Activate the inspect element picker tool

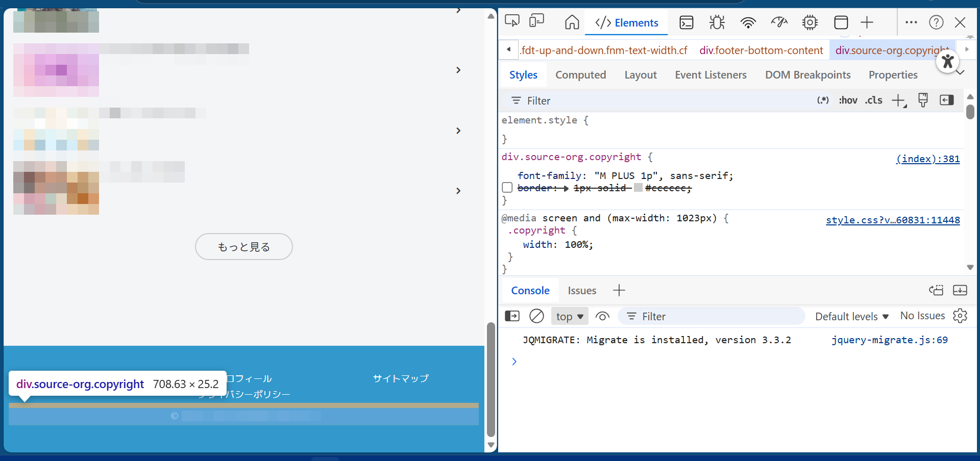pyautogui.click(x=512, y=21)
